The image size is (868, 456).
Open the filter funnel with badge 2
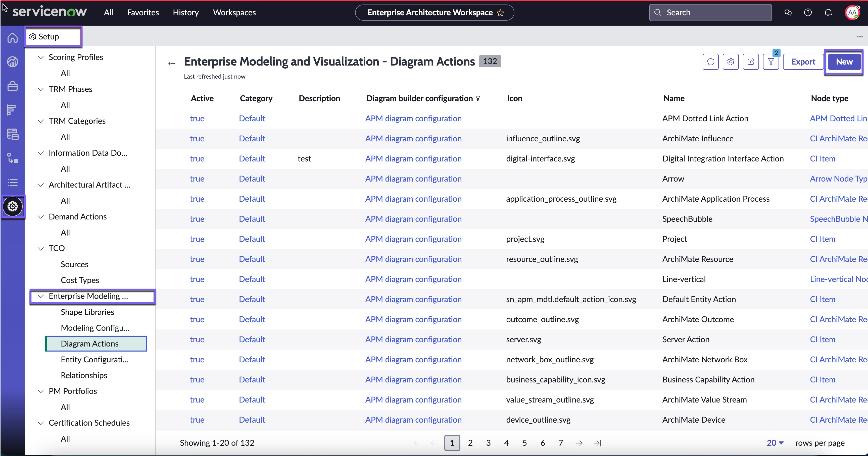(771, 62)
